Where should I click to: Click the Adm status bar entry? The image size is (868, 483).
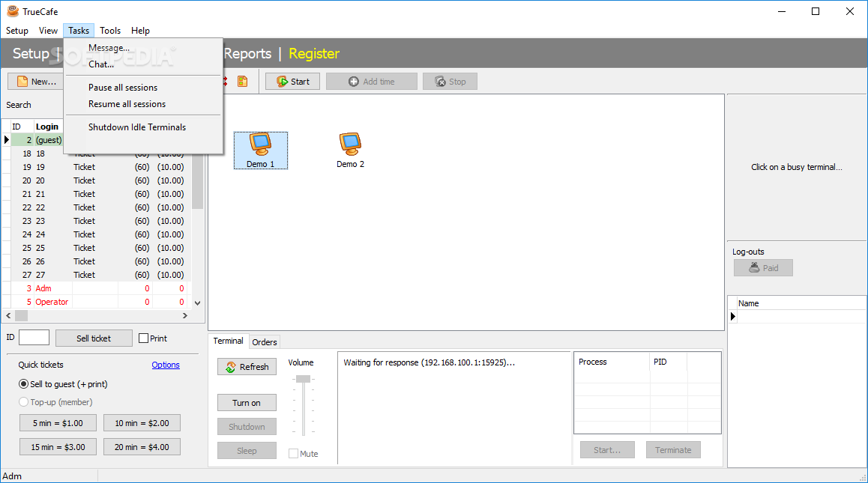(x=12, y=476)
